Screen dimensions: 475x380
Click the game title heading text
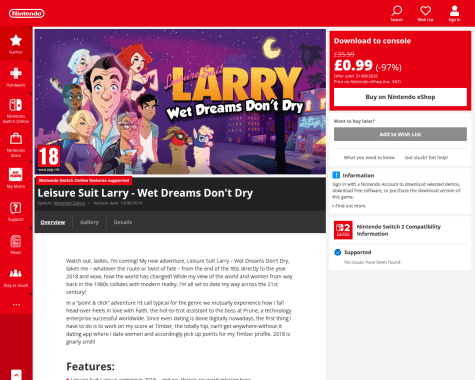[145, 193]
